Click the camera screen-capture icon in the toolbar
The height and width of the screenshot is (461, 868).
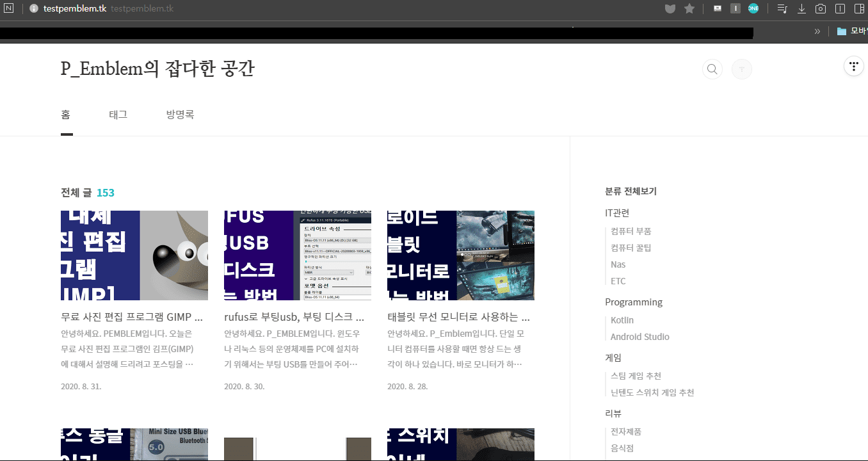pyautogui.click(x=820, y=8)
